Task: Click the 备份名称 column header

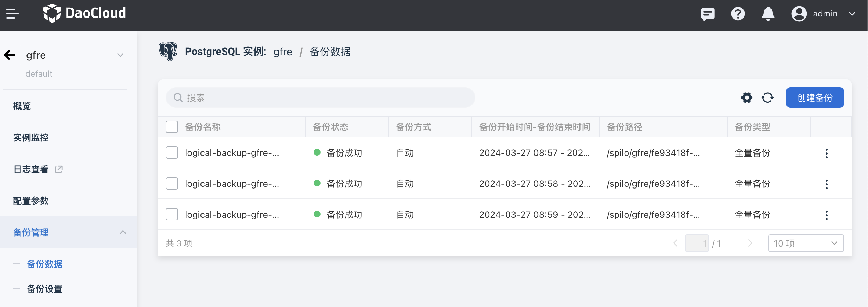Action: click(x=203, y=127)
